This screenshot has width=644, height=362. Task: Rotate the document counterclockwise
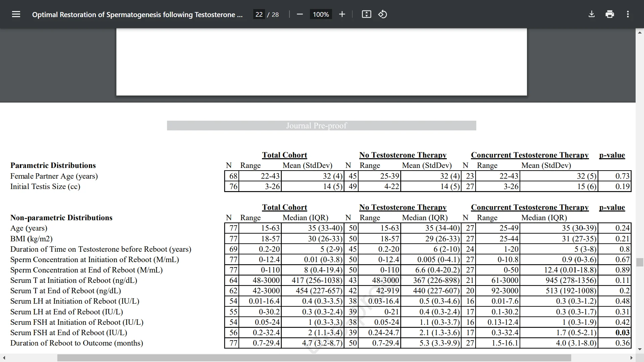click(383, 14)
